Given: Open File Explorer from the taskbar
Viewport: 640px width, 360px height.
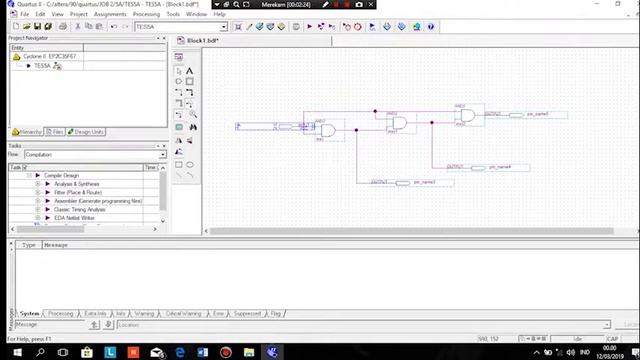Looking at the screenshot, I should (249, 352).
